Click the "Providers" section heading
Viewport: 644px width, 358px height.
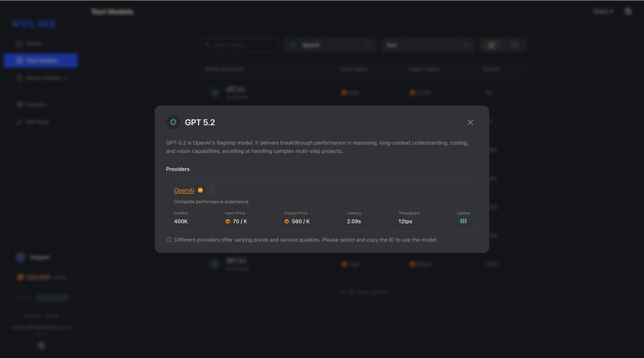click(x=178, y=169)
